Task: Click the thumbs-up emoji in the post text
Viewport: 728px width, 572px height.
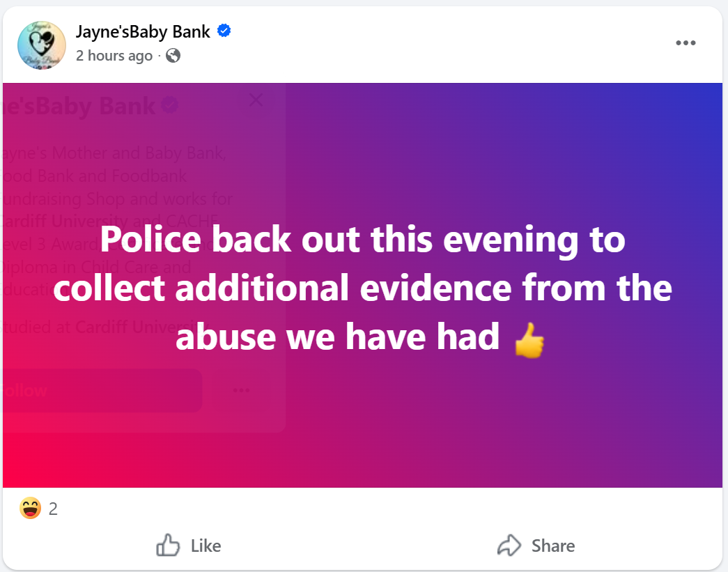Action: pyautogui.click(x=529, y=341)
